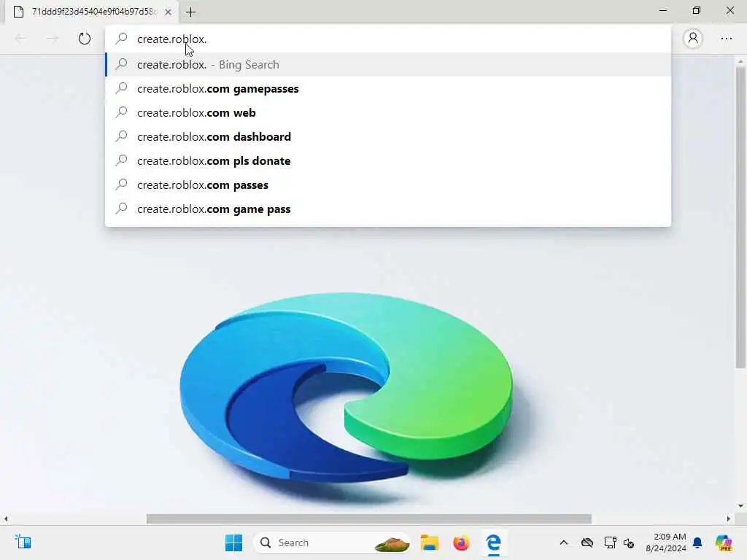This screenshot has width=747, height=560.
Task: Click the network display tray icon
Action: pos(610,542)
